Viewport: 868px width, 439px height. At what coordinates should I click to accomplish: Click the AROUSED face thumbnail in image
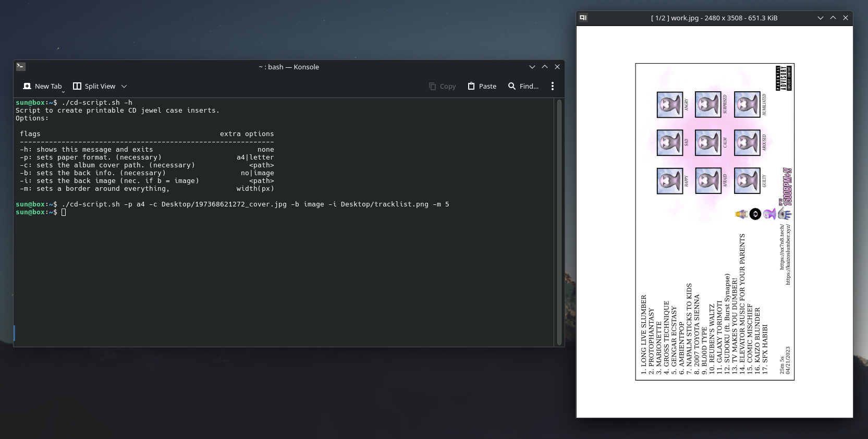(747, 143)
